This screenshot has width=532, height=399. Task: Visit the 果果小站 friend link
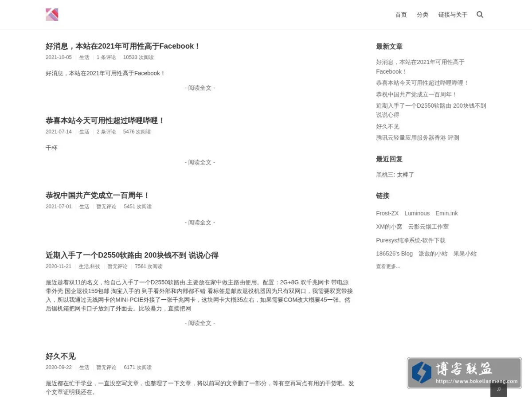click(x=465, y=254)
